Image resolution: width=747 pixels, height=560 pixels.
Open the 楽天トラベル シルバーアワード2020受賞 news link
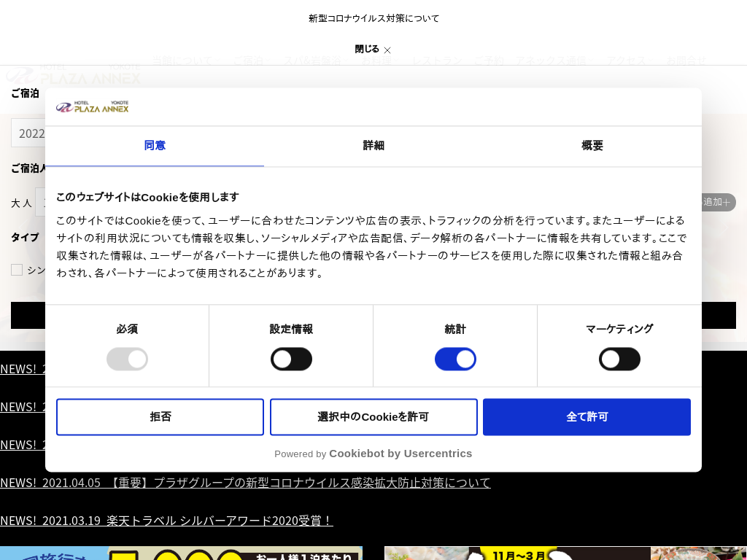[x=167, y=521]
